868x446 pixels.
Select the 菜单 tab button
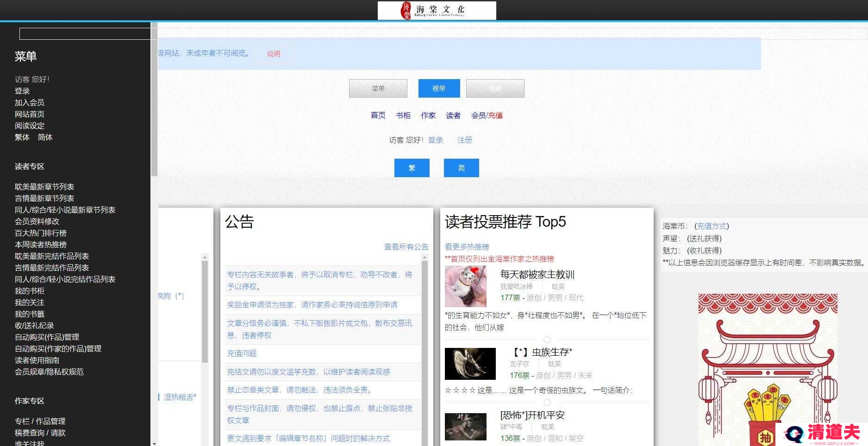tap(378, 88)
